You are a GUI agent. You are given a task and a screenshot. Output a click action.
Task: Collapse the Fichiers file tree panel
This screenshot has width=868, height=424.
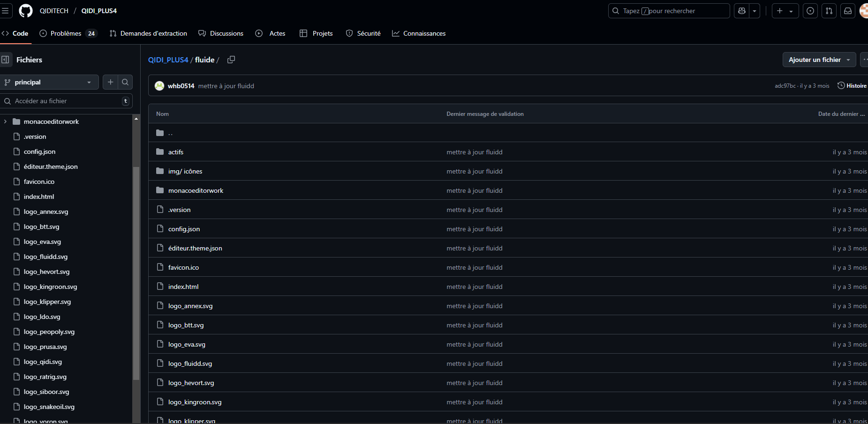[6, 60]
